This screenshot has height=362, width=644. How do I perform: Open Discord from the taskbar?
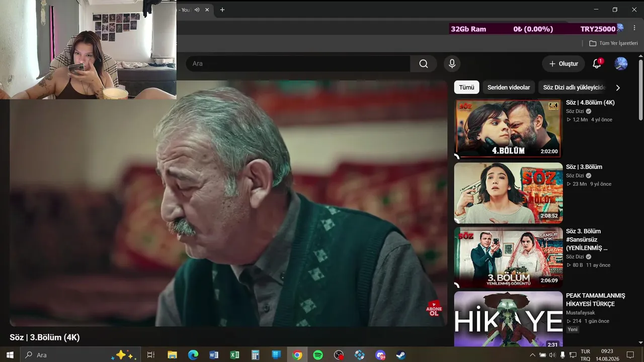(380, 355)
